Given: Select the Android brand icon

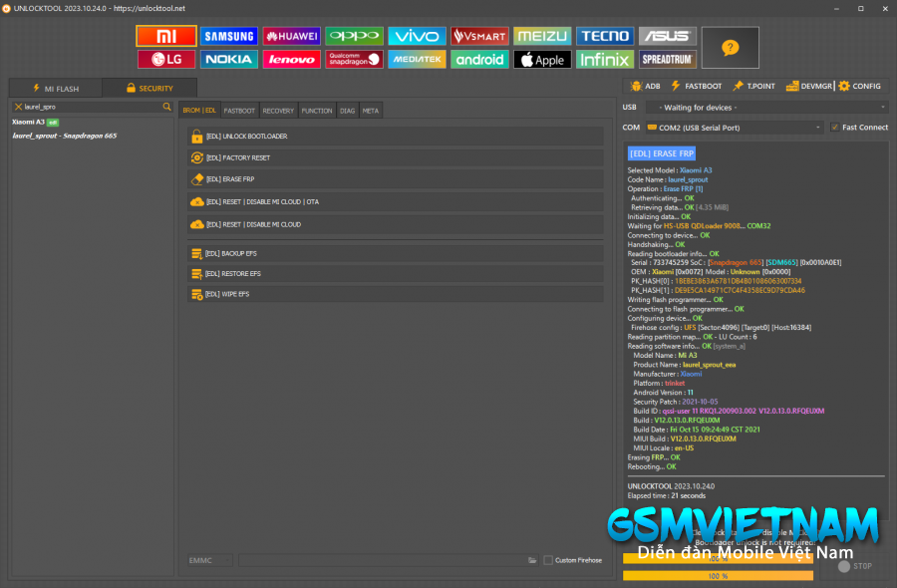Looking at the screenshot, I should point(479,59).
